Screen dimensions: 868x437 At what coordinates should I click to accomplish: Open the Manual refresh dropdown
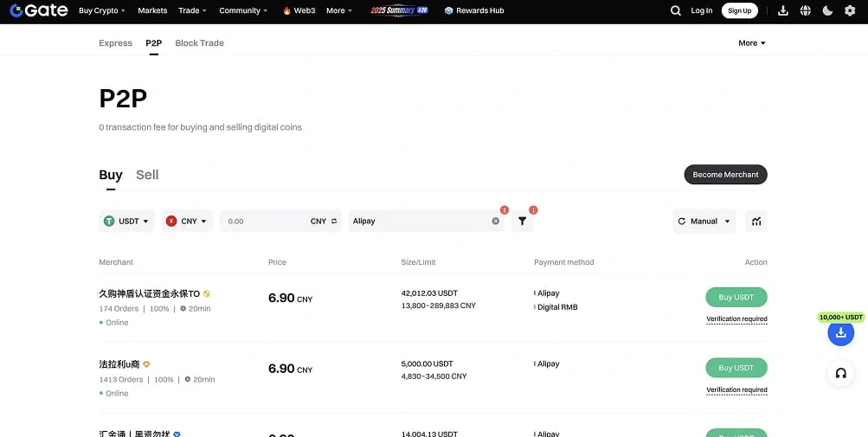pyautogui.click(x=704, y=221)
